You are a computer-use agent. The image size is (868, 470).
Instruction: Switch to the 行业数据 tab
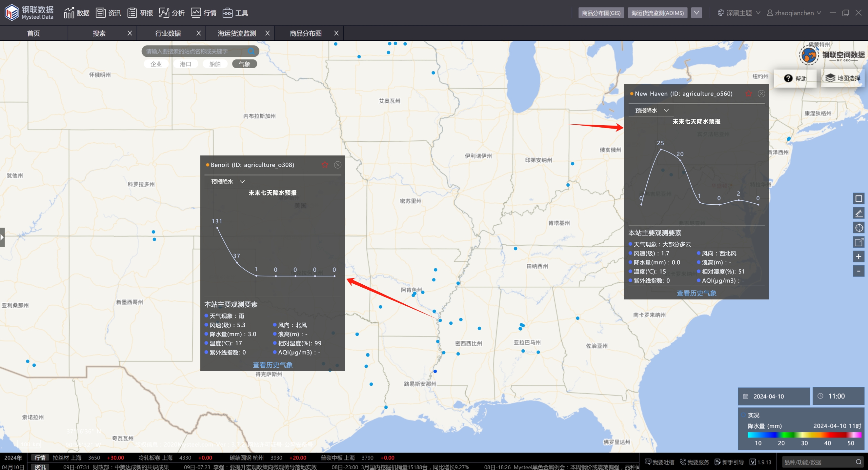[x=168, y=33]
